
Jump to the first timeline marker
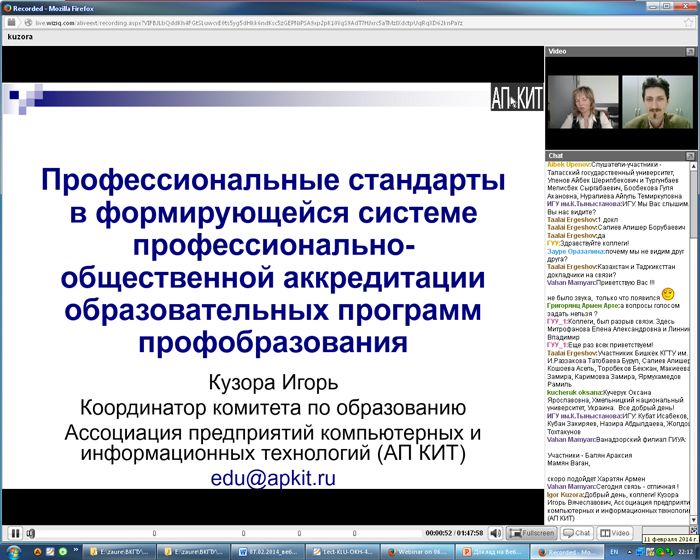coord(154,533)
